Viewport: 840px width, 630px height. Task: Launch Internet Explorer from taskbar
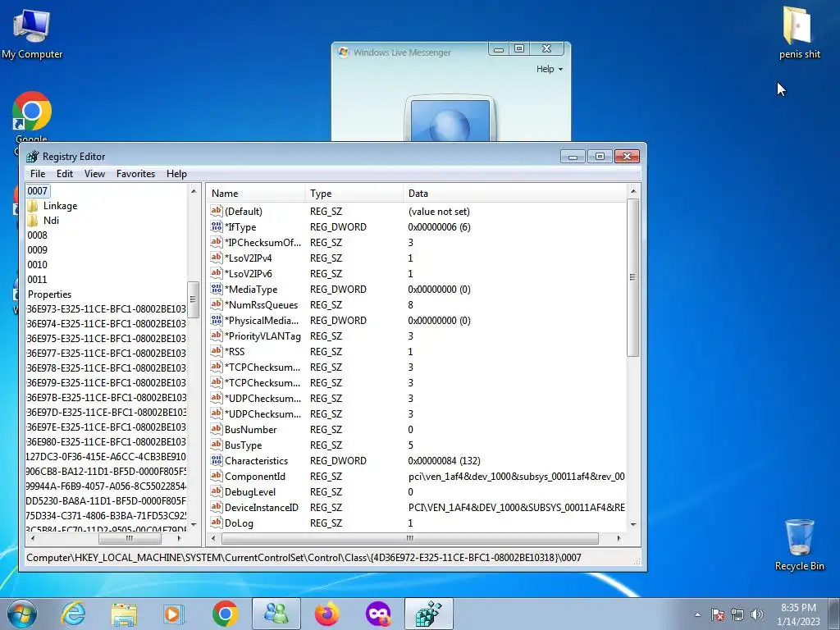click(x=73, y=614)
